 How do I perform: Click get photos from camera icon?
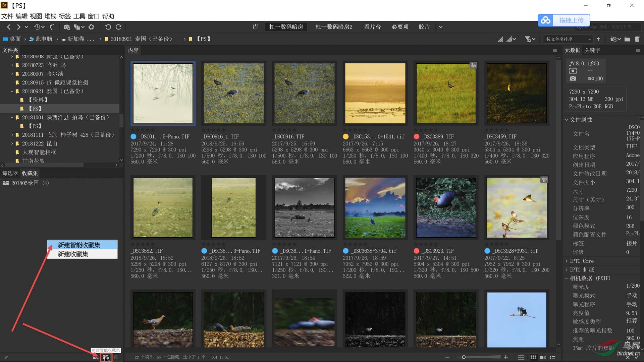[67, 27]
